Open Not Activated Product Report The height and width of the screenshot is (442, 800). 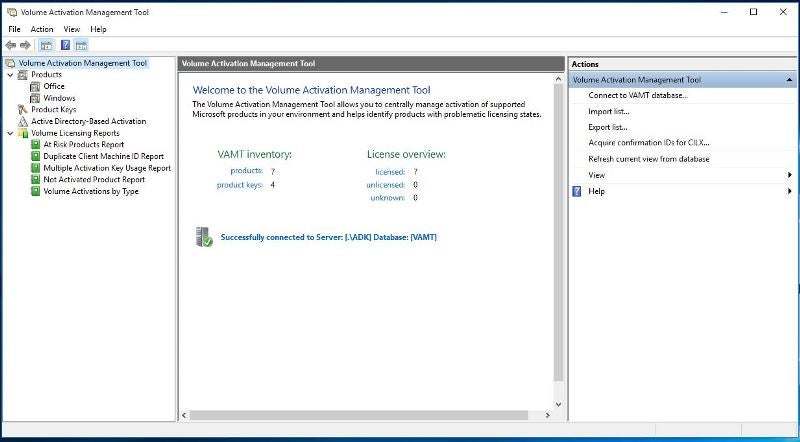tap(94, 180)
